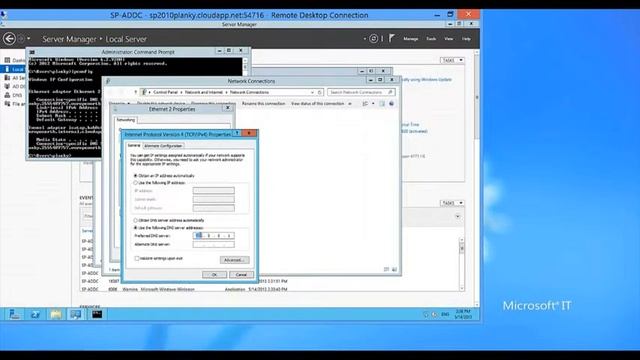Click the search magnifier in Network Connections
This screenshot has width=640, height=360.
390,92
